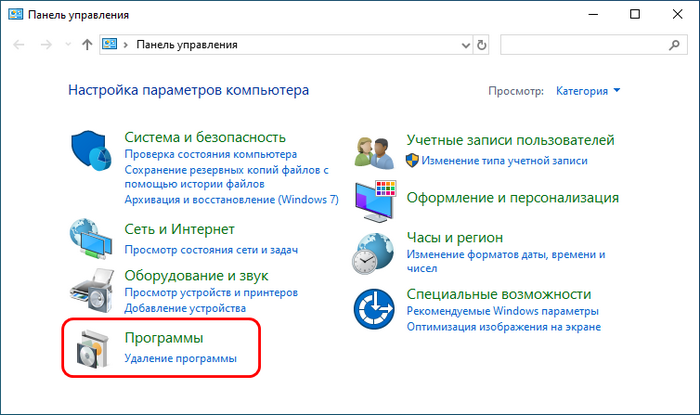Open Архивация и восстановление (Windows 7)
700x415 pixels.
(231, 199)
